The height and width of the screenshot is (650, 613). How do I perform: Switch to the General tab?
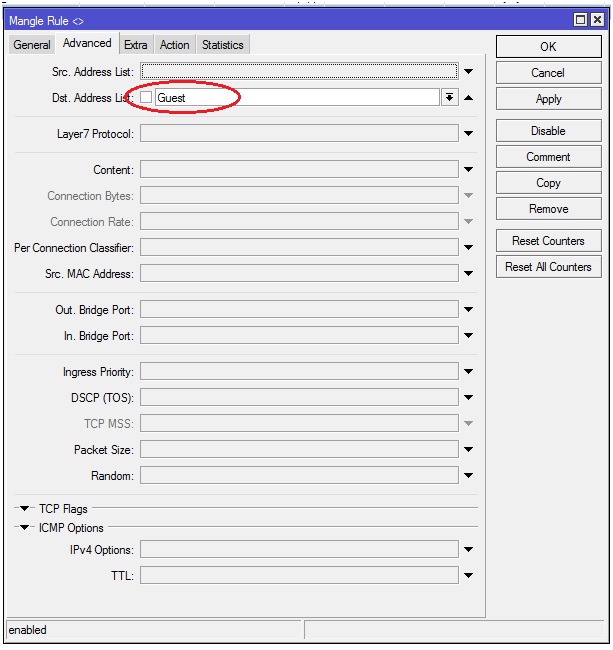[x=32, y=45]
